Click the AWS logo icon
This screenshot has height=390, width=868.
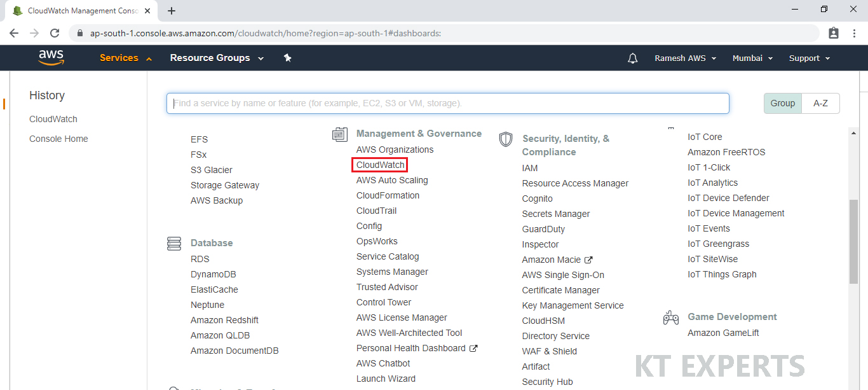51,58
